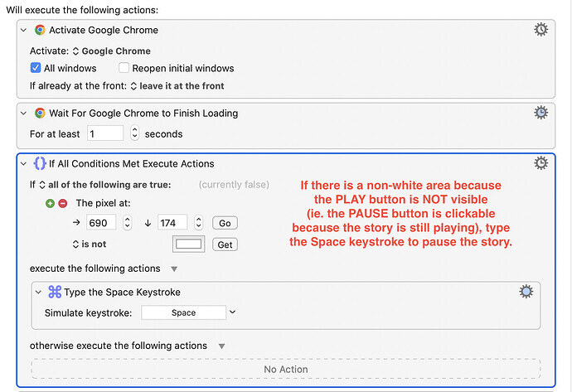Open gear menu for Wait For Chrome action
The width and height of the screenshot is (572, 392).
tap(540, 113)
